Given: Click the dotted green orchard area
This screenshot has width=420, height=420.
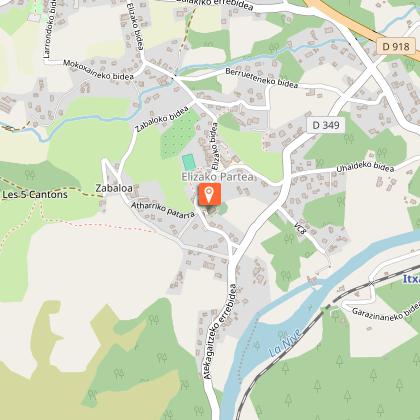Looking at the screenshot, I should point(180,135).
